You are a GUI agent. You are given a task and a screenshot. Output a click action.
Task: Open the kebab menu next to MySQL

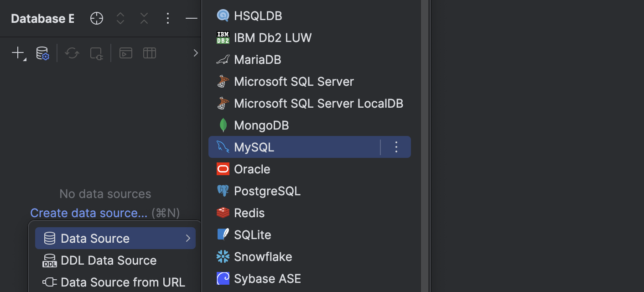[396, 147]
